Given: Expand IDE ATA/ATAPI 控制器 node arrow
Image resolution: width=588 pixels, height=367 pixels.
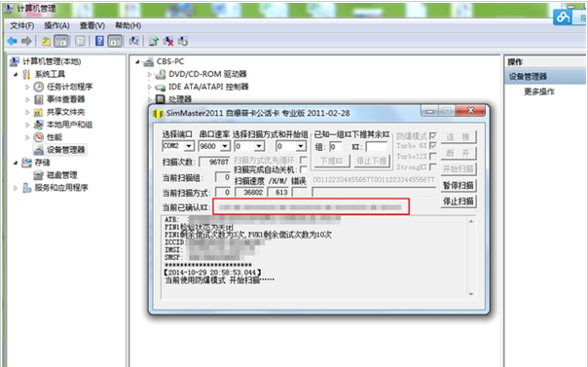Looking at the screenshot, I should point(149,87).
